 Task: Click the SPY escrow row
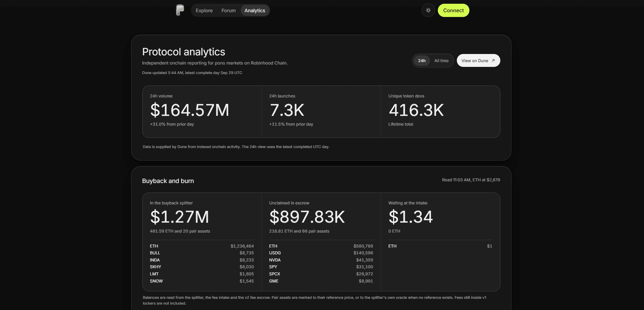point(321,267)
